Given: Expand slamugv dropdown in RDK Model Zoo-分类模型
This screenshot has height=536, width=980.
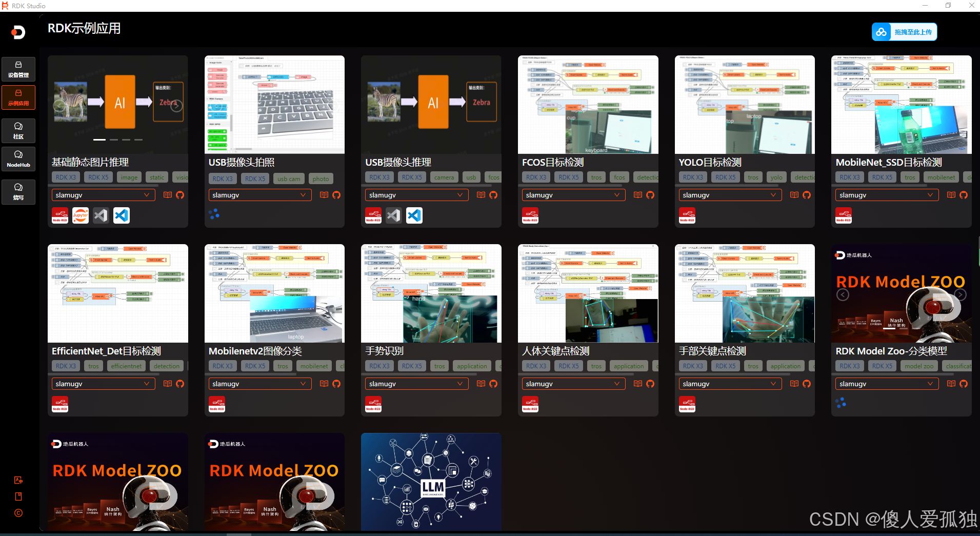Looking at the screenshot, I should pyautogui.click(x=887, y=384).
